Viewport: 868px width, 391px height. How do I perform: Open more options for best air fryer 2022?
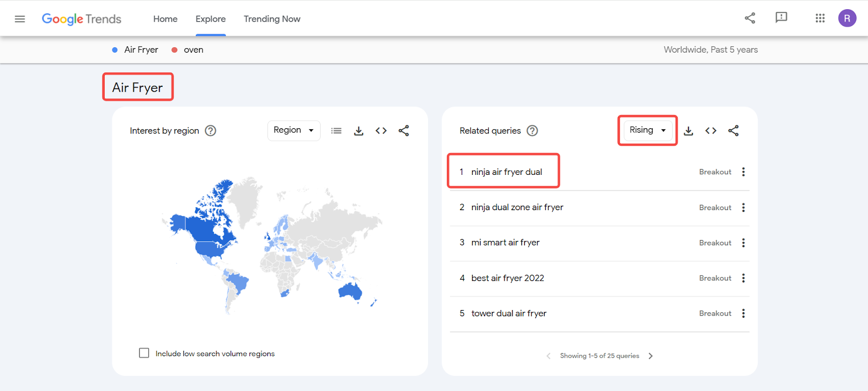tap(743, 278)
